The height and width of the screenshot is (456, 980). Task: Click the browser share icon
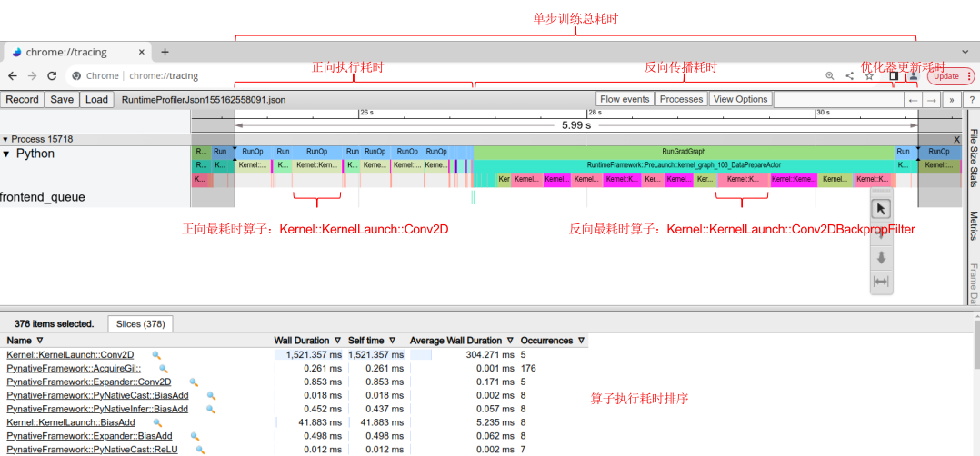[849, 75]
